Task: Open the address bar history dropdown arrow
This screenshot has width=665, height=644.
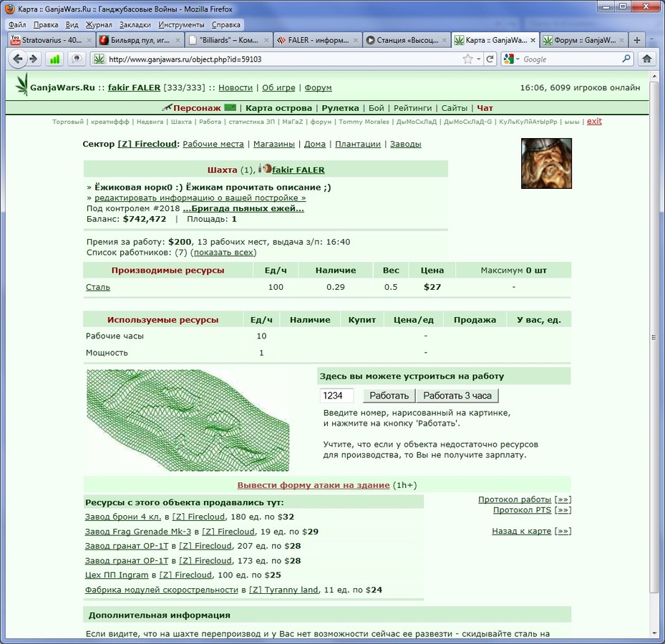Action: click(478, 59)
